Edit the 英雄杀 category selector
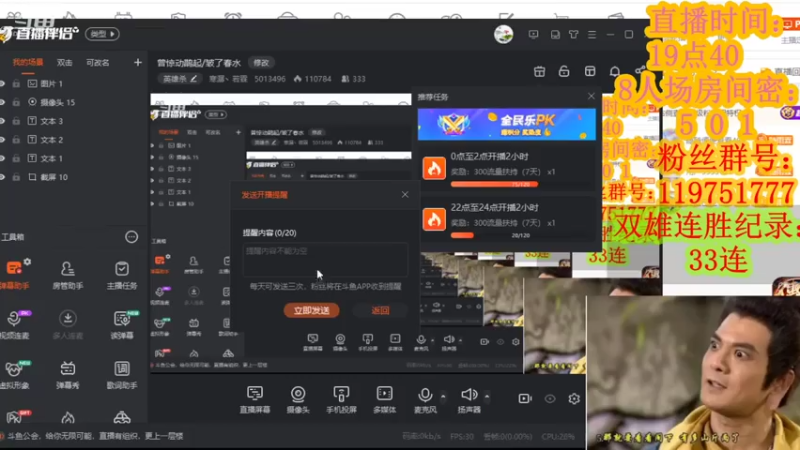The image size is (800, 450). [180, 79]
